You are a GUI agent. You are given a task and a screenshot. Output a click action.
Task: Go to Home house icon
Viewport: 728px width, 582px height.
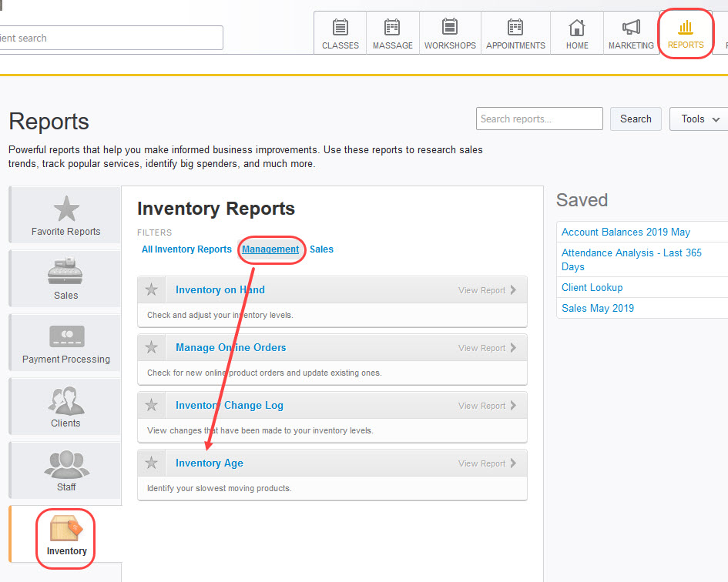pos(577,28)
